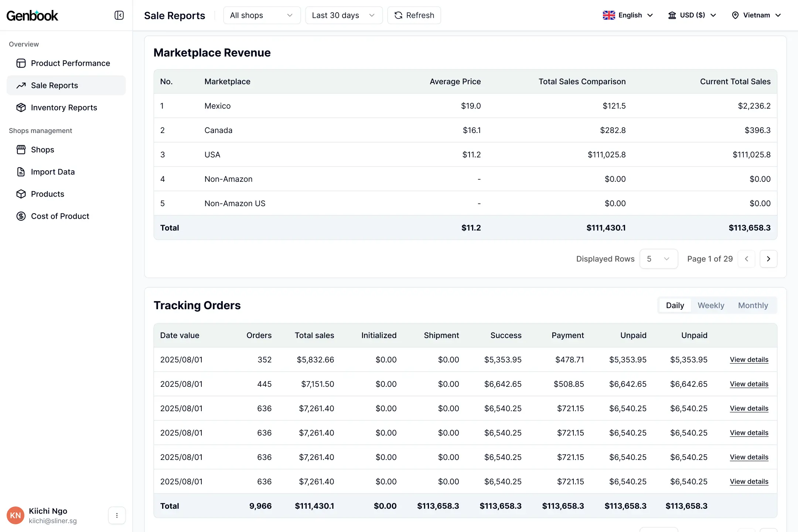Open View details for 352 orders row

point(749,360)
